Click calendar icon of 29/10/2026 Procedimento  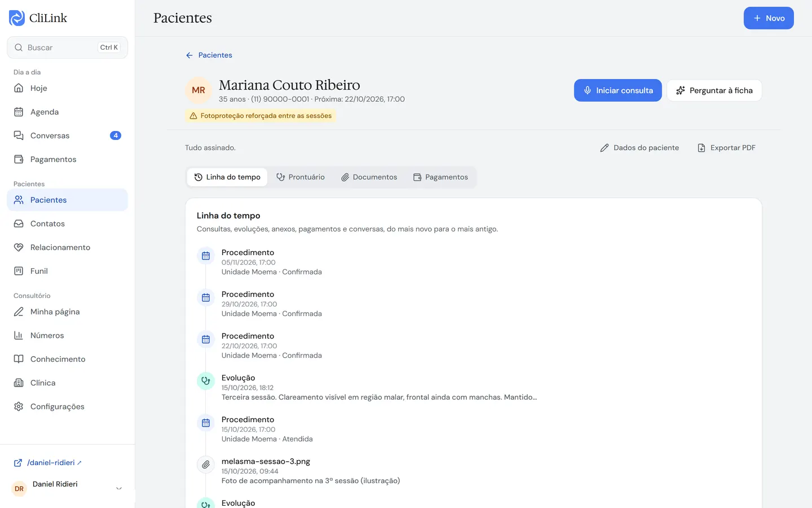click(206, 297)
